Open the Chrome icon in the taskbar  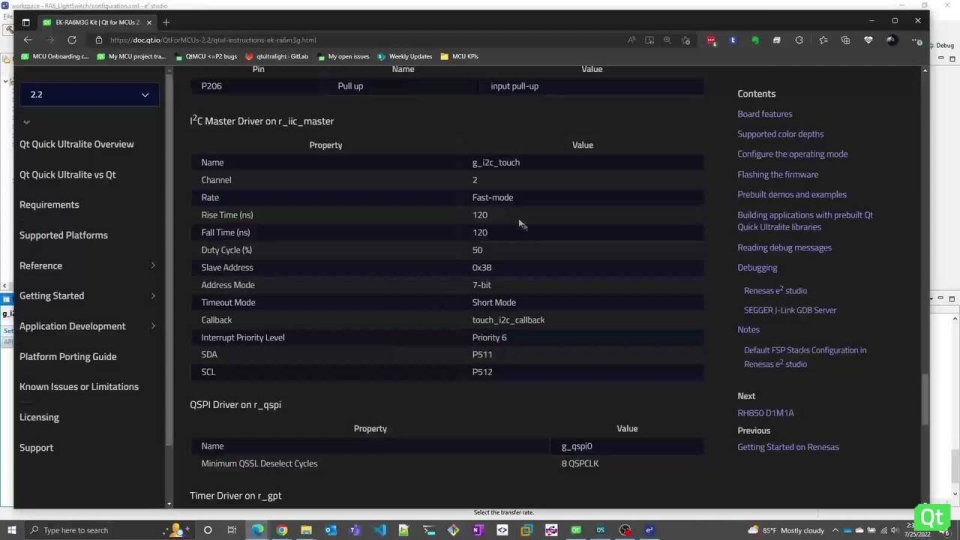(x=282, y=530)
